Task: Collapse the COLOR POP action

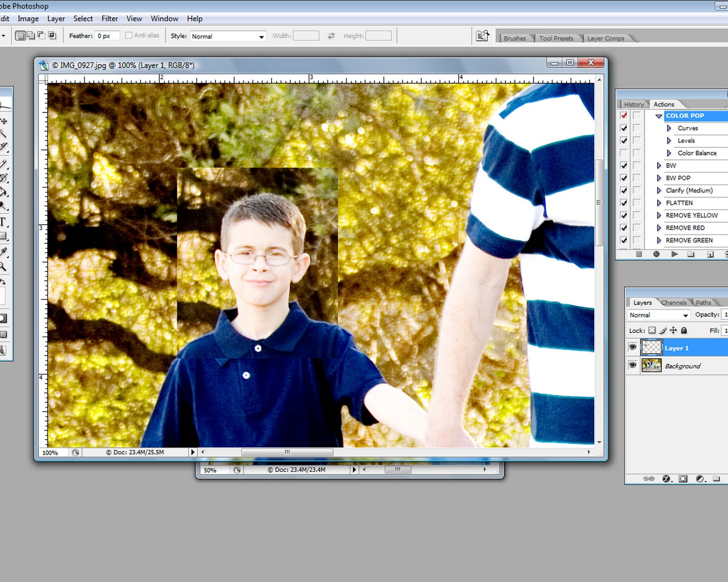Action: pos(658,116)
